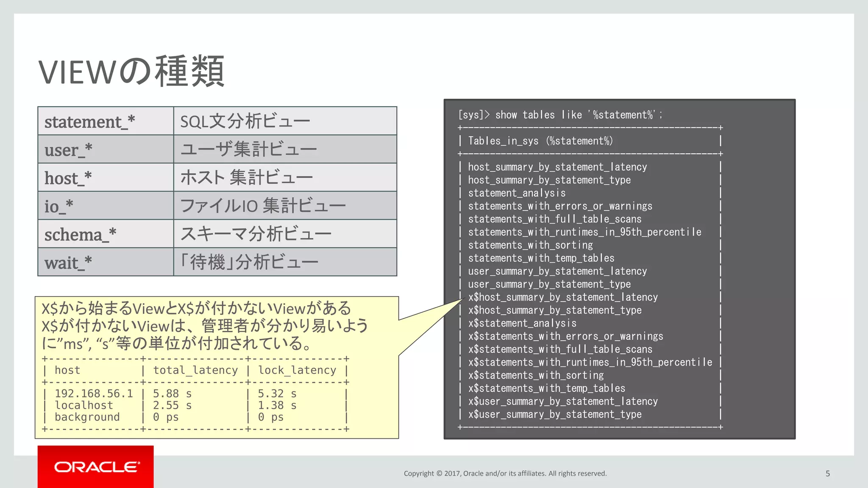Viewport: 868px width, 488px height.
Task: Select the schema_* table cell
Action: click(106, 234)
